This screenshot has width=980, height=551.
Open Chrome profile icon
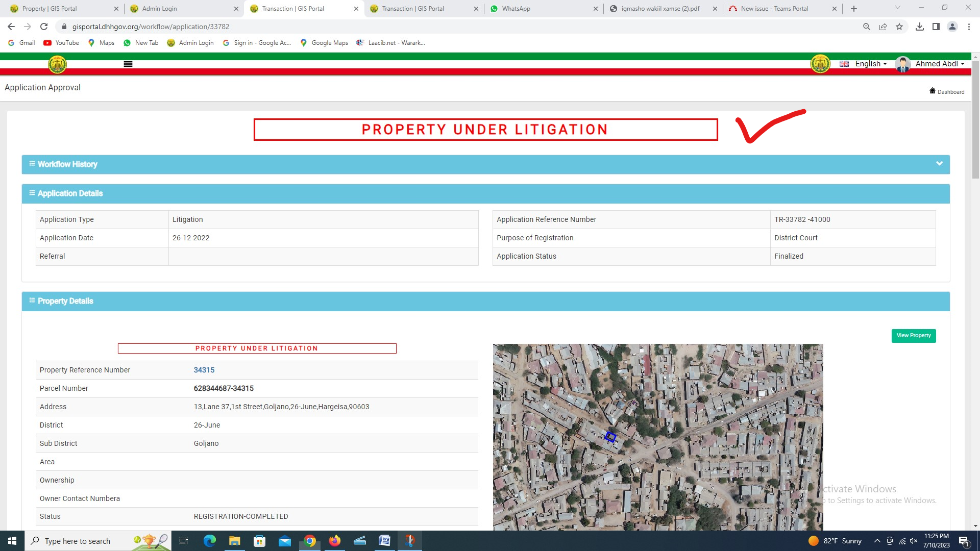[x=952, y=27]
